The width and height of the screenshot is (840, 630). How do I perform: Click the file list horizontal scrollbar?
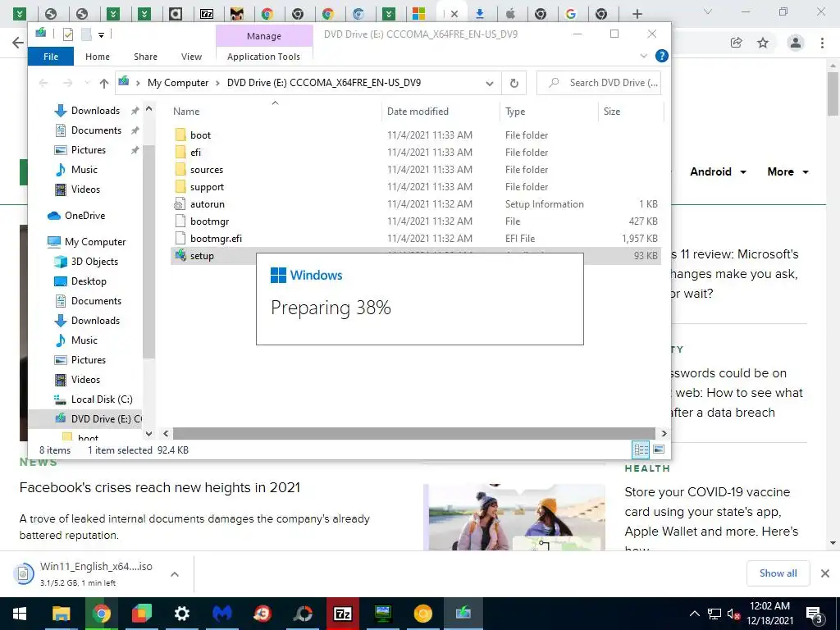(413, 433)
